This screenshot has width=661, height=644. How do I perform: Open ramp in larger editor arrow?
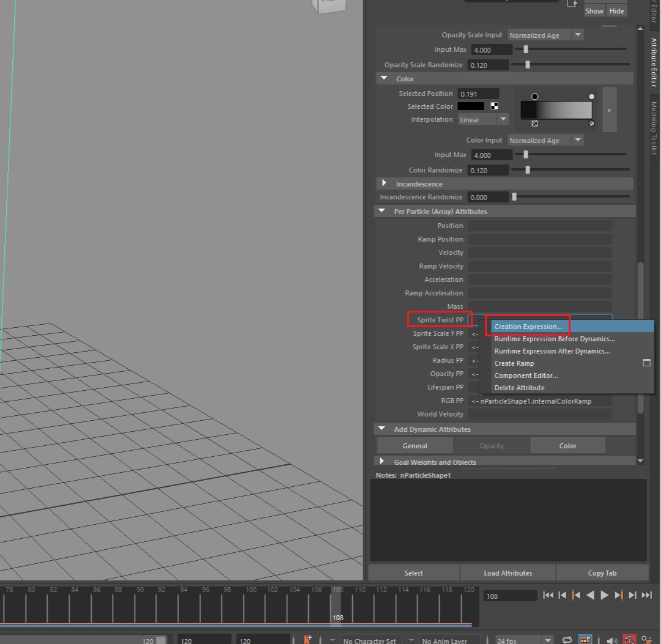point(609,109)
